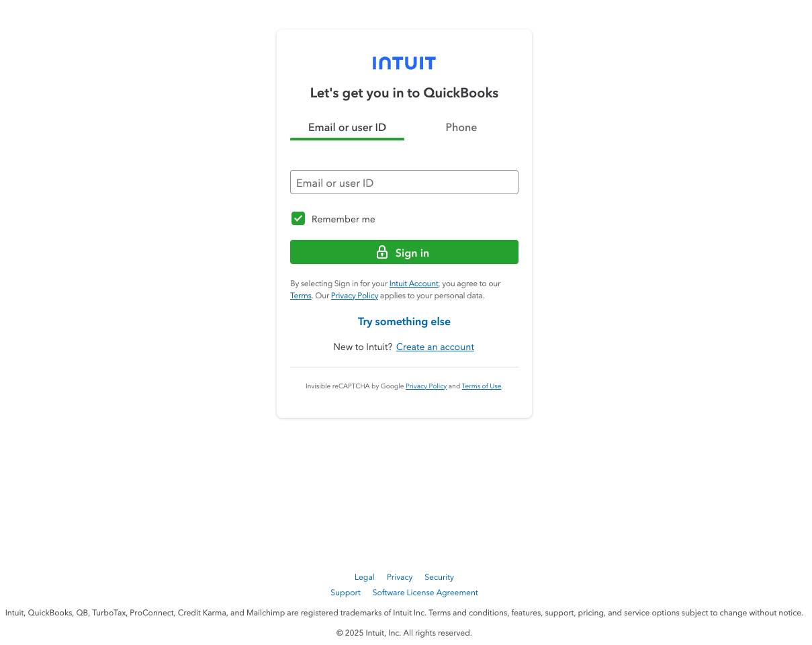Open Privacy Policy for personal data
The image size is (812, 645).
355,296
